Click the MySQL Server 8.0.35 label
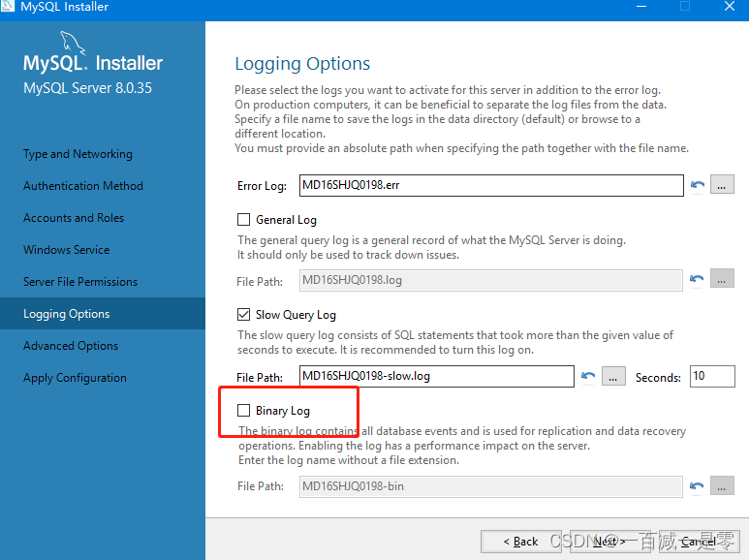This screenshot has width=749, height=560. point(88,88)
